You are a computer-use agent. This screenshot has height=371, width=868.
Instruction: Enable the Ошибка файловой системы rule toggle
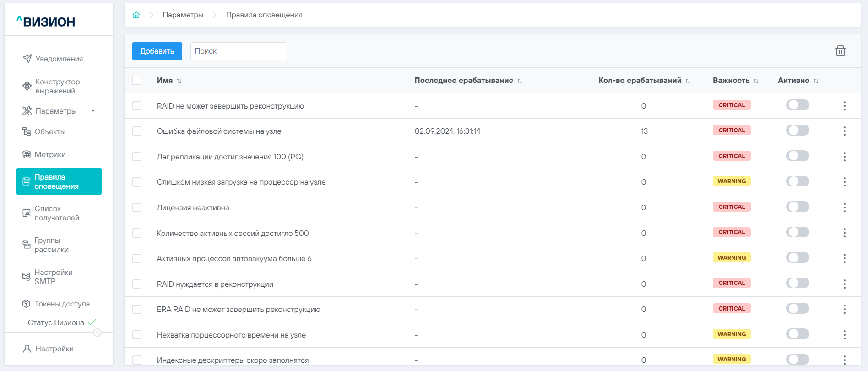tap(797, 131)
